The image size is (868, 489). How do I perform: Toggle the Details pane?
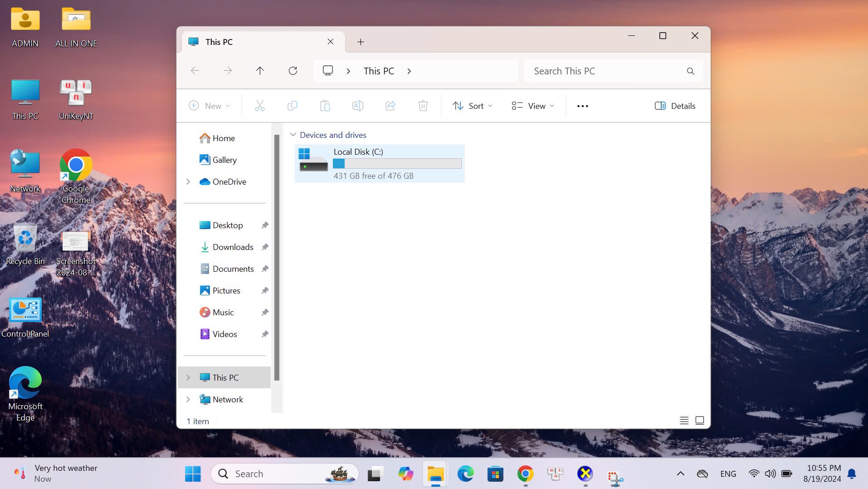click(675, 106)
